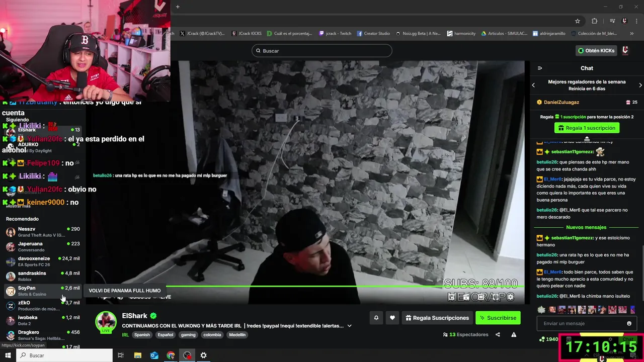The width and height of the screenshot is (644, 362).
Task: Open Dragkero recommended channel
Action: tap(42, 335)
